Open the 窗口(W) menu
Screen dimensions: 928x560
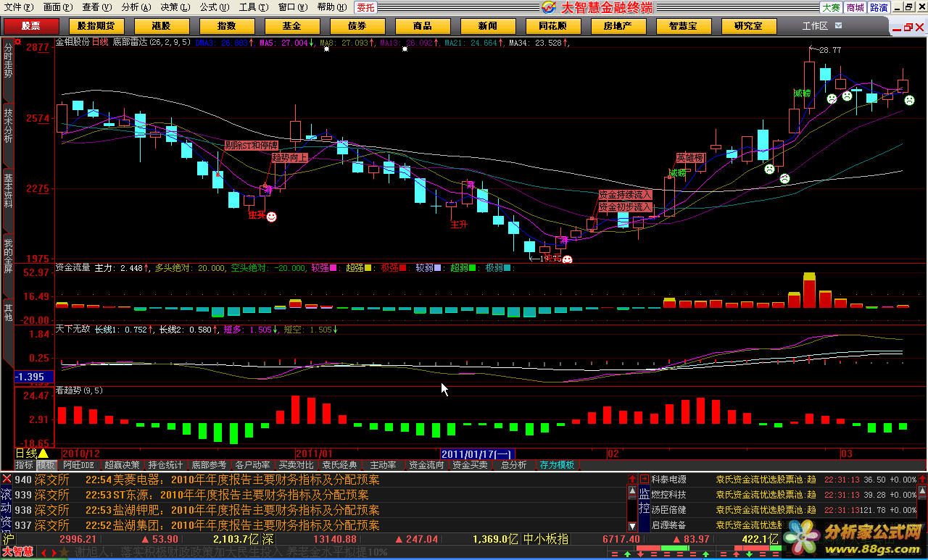pyautogui.click(x=293, y=7)
